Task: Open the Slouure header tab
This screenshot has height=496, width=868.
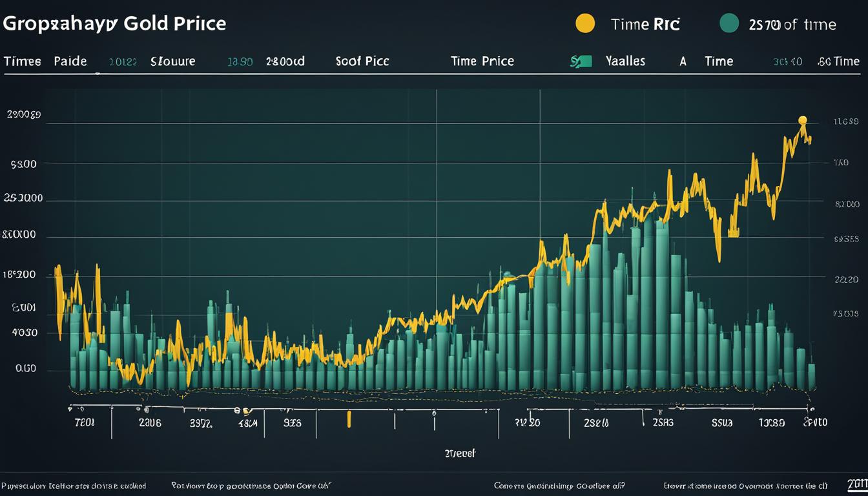Action: tap(172, 61)
